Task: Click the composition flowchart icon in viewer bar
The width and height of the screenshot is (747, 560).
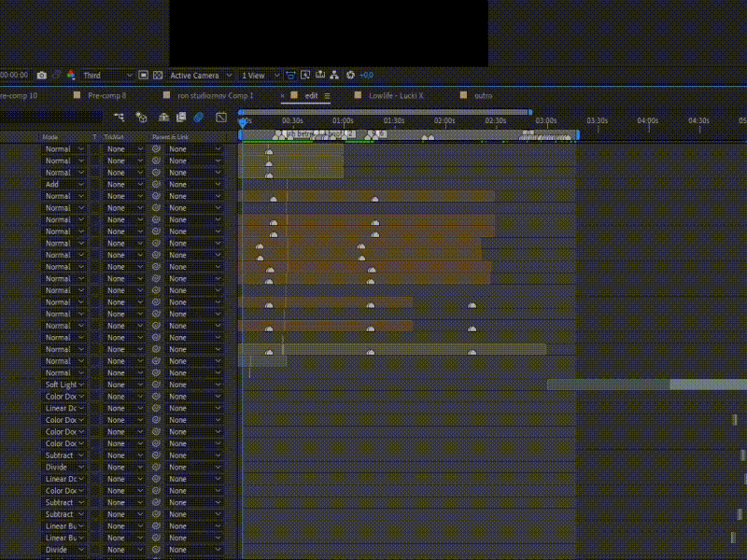Action: tap(335, 76)
